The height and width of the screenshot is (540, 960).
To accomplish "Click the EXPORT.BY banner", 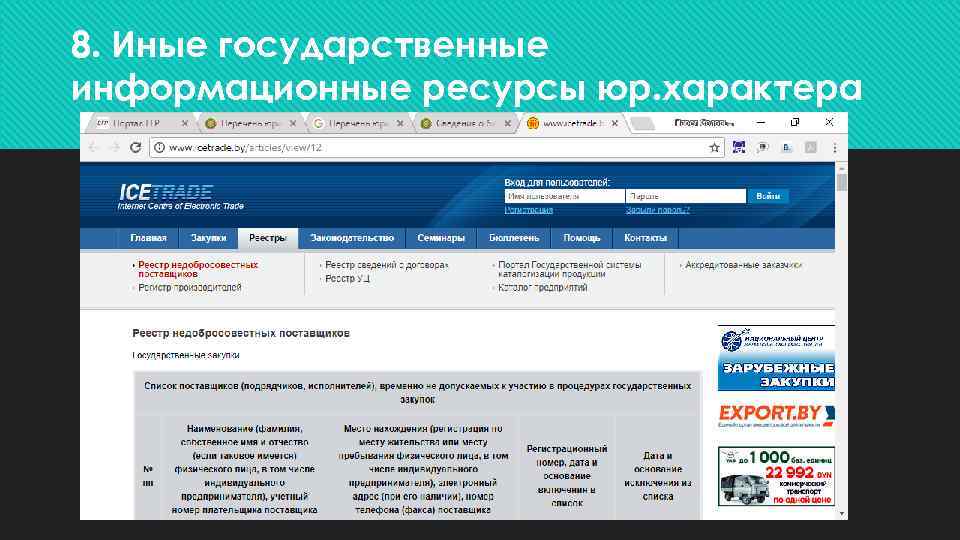I will (776, 415).
